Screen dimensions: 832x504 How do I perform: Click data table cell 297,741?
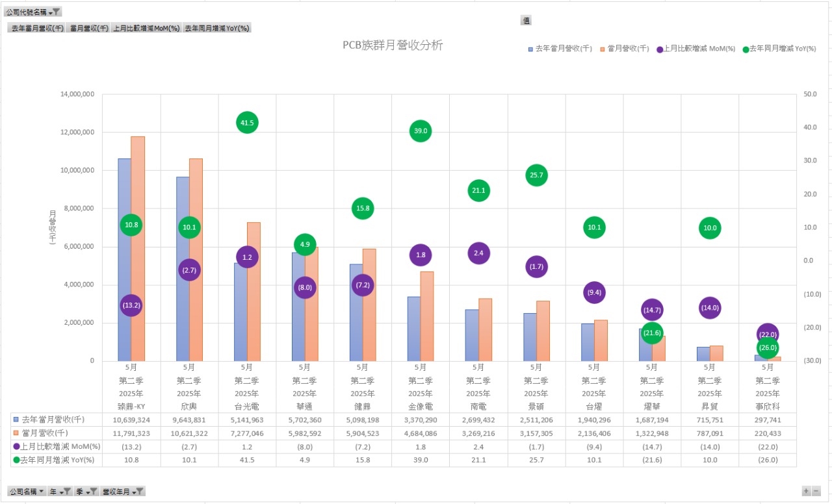[x=768, y=420]
